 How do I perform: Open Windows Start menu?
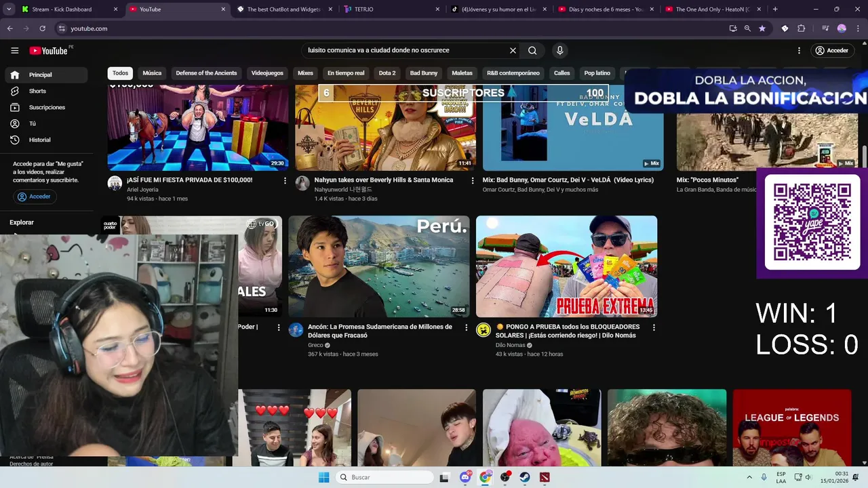323,477
